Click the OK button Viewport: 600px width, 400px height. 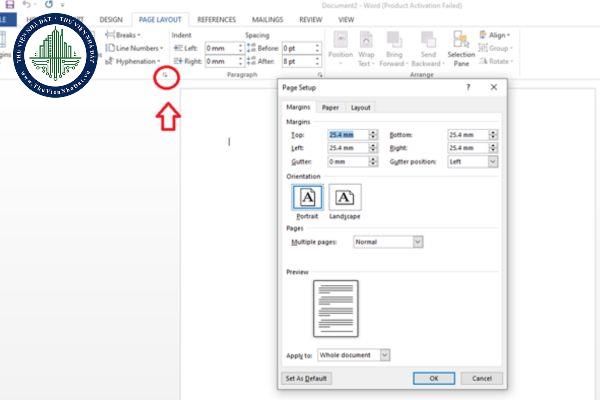coord(433,378)
